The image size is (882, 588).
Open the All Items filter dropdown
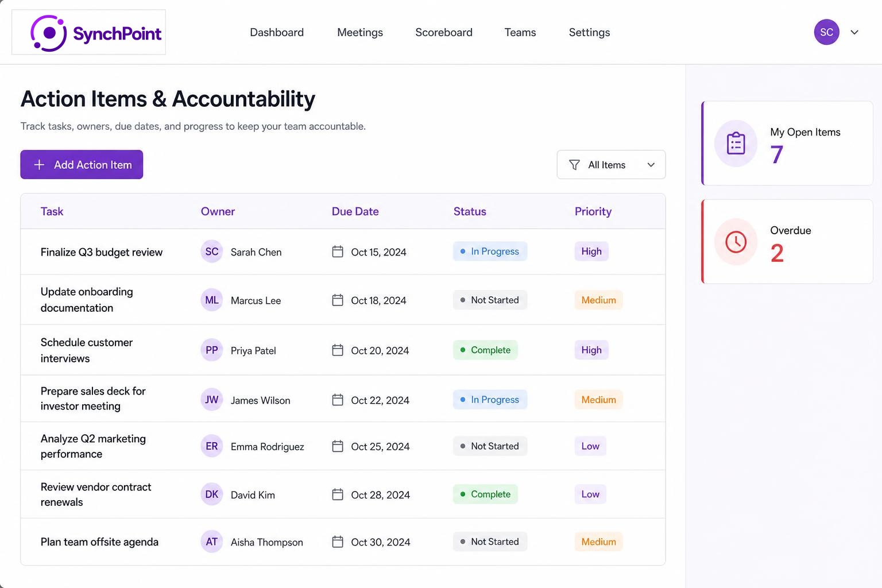point(611,165)
